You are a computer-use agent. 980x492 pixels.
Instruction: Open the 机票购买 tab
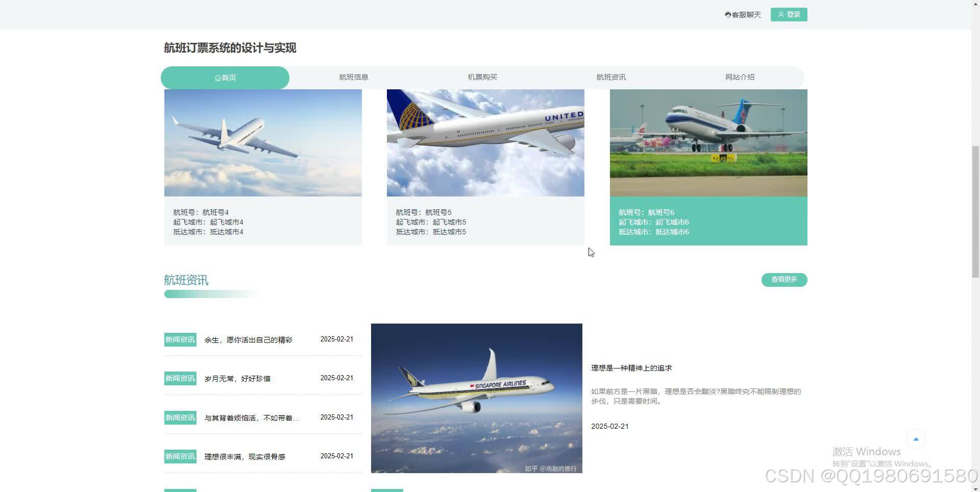482,77
